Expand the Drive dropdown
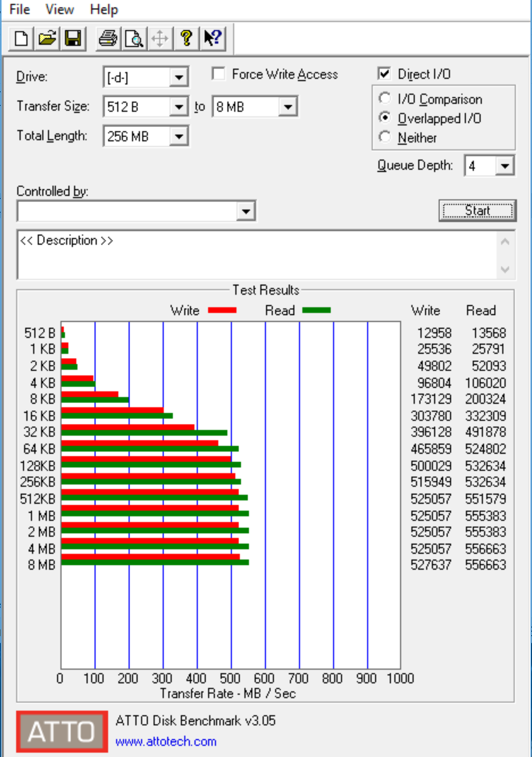This screenshot has height=757, width=532. 179,77
